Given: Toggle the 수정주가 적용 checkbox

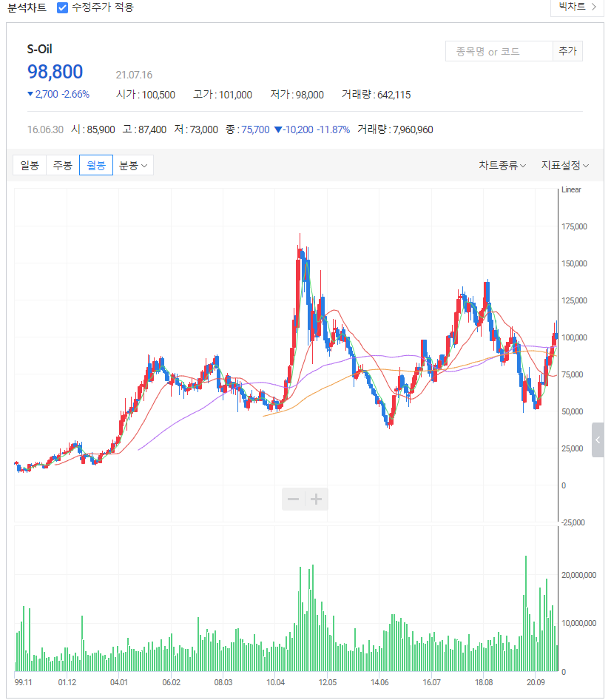Looking at the screenshot, I should [62, 7].
